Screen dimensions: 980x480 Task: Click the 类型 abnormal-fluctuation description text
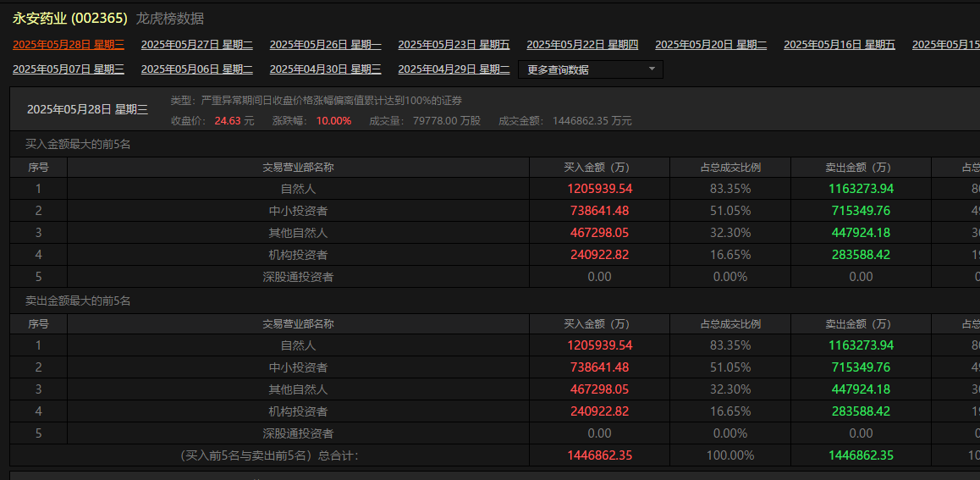pos(317,101)
